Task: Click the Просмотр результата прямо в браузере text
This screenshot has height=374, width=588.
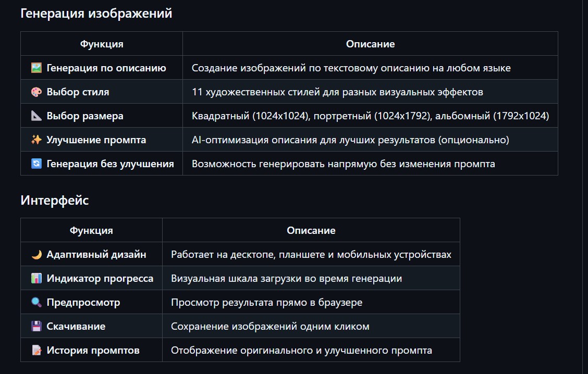Action: pos(266,302)
